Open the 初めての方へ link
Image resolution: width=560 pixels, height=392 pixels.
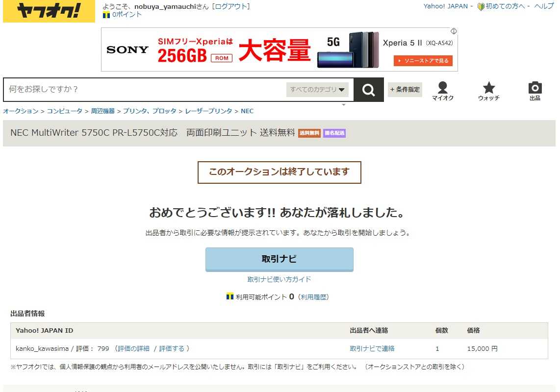coord(505,6)
